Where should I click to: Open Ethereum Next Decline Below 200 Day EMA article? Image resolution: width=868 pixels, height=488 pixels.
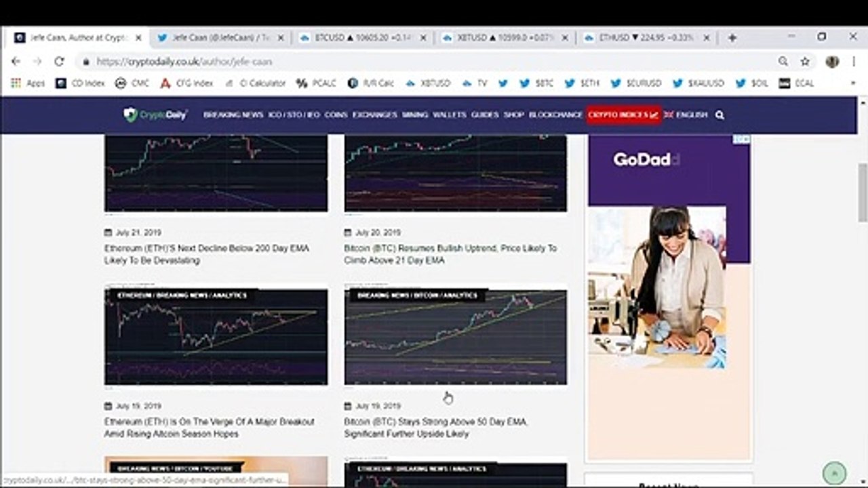point(207,254)
